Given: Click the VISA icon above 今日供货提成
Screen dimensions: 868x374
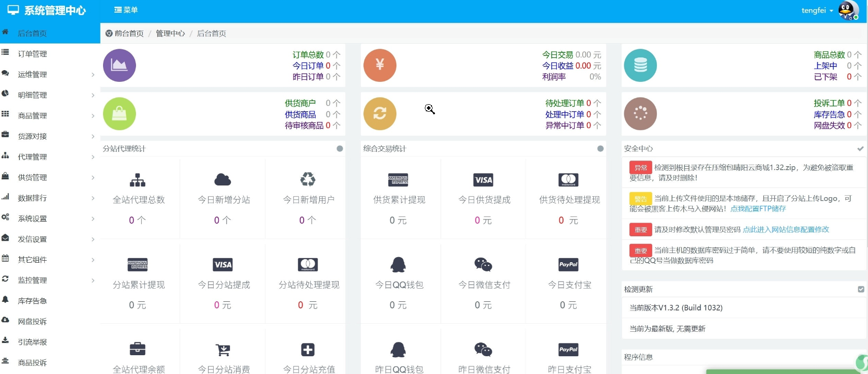Looking at the screenshot, I should [483, 180].
